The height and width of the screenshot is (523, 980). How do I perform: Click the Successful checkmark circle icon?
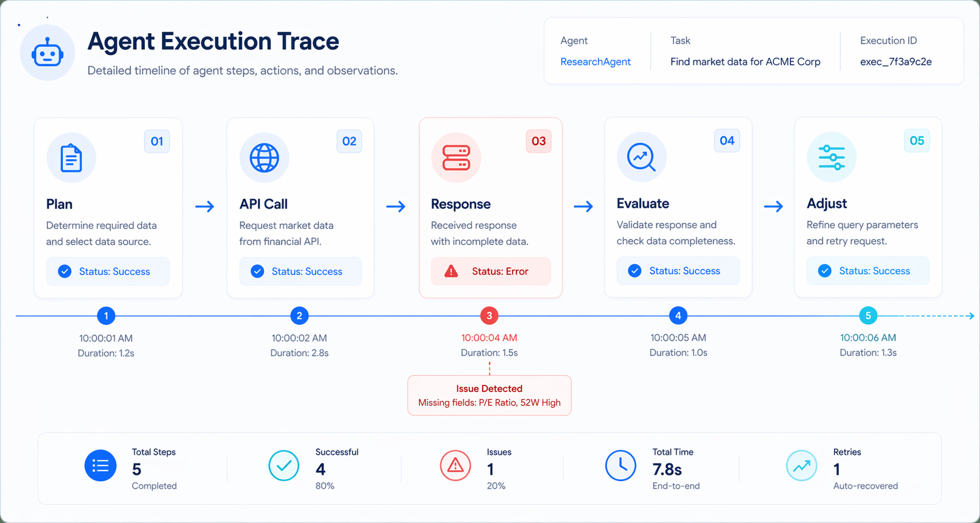[284, 466]
